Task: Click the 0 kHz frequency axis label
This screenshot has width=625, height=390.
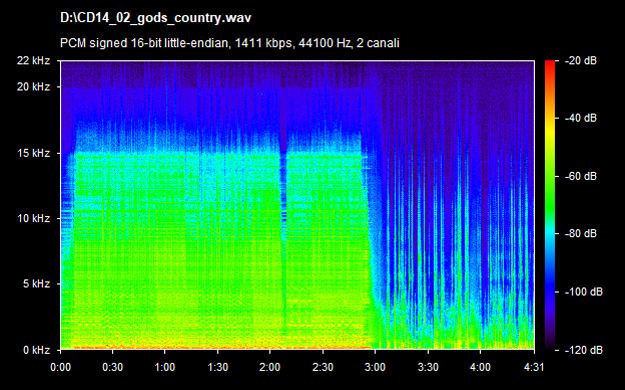Action: point(36,350)
